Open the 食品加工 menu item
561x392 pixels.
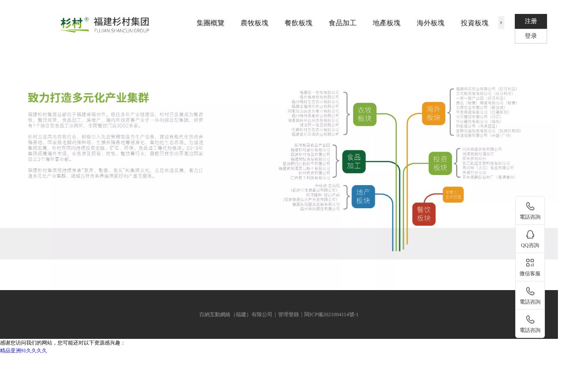tap(342, 23)
